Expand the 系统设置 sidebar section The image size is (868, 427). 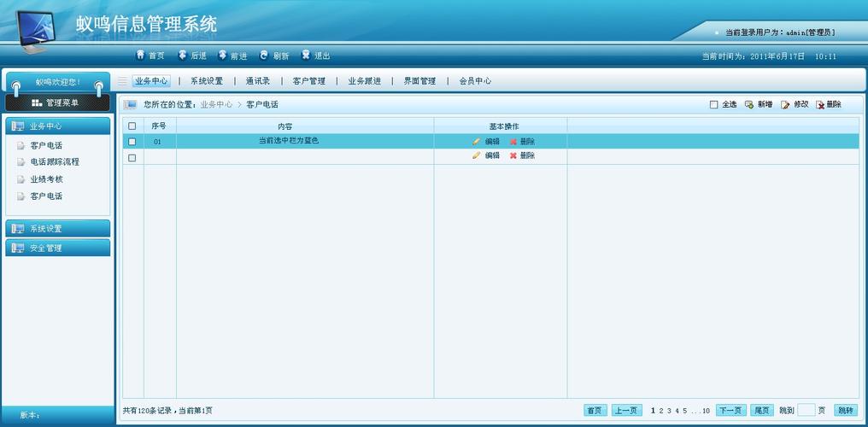57,228
